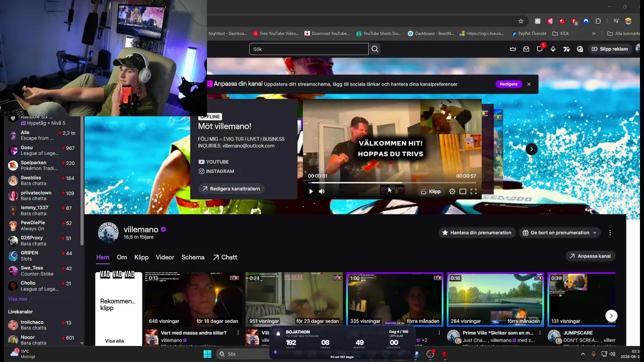Click Redigera kanaltrailern button
This screenshot has height=362, width=644.
(x=231, y=189)
